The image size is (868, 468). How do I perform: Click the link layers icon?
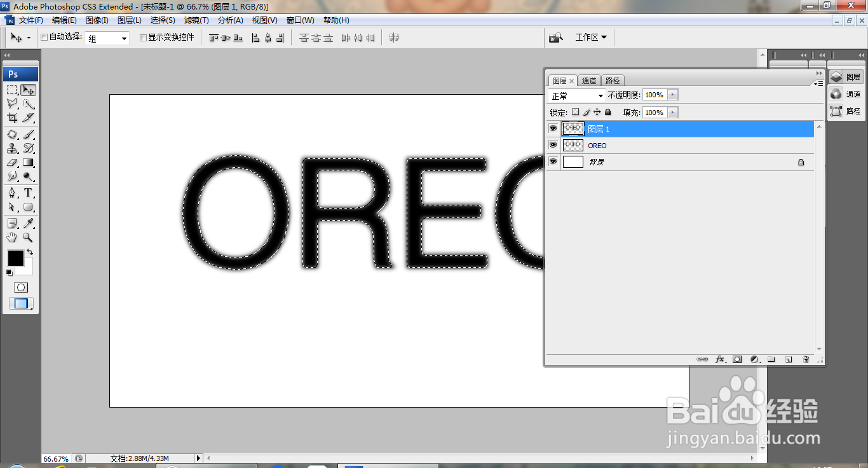click(702, 359)
